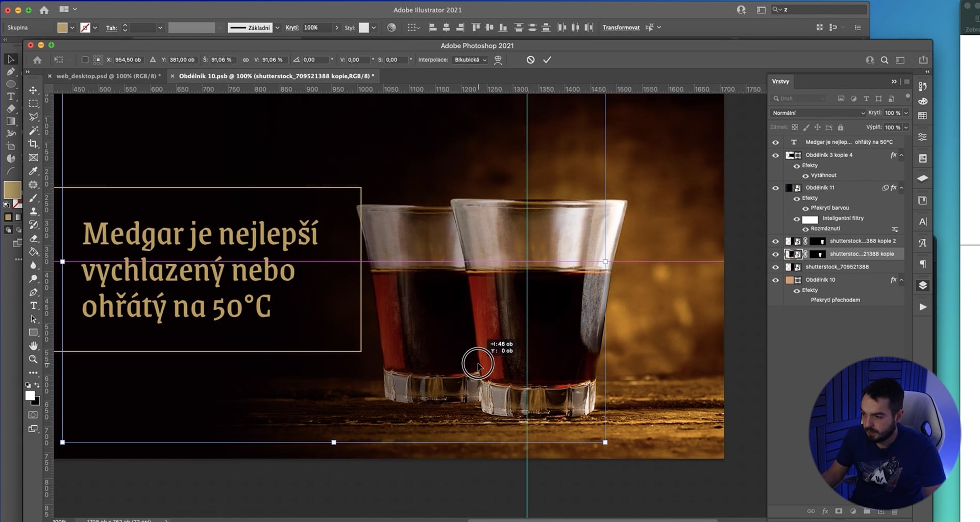Select the Clone Stamp tool

coord(33,211)
